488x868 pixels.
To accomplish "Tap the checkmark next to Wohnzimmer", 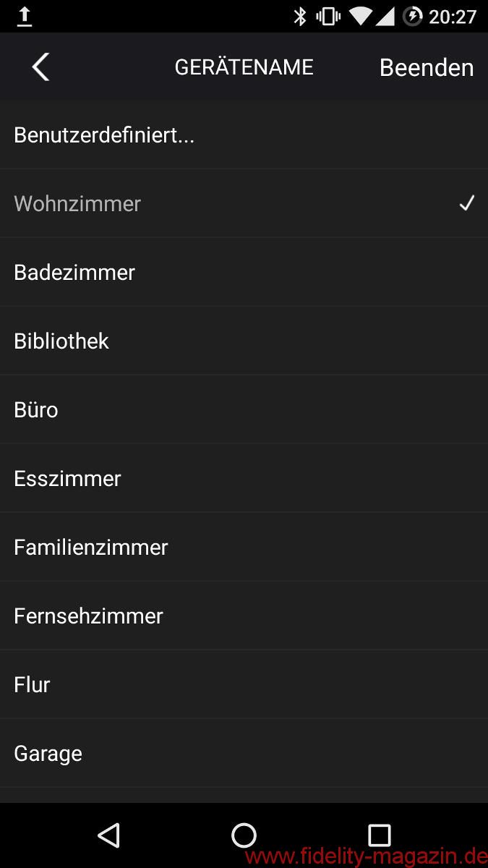I will click(x=467, y=203).
